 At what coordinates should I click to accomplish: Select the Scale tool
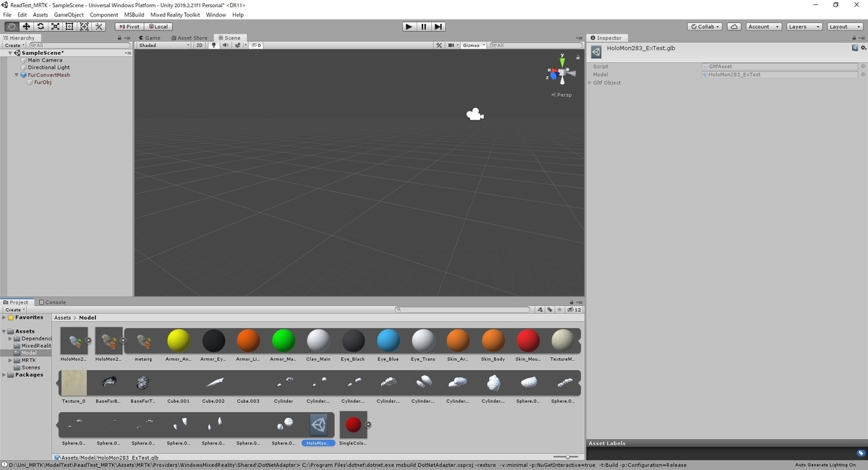tap(55, 27)
